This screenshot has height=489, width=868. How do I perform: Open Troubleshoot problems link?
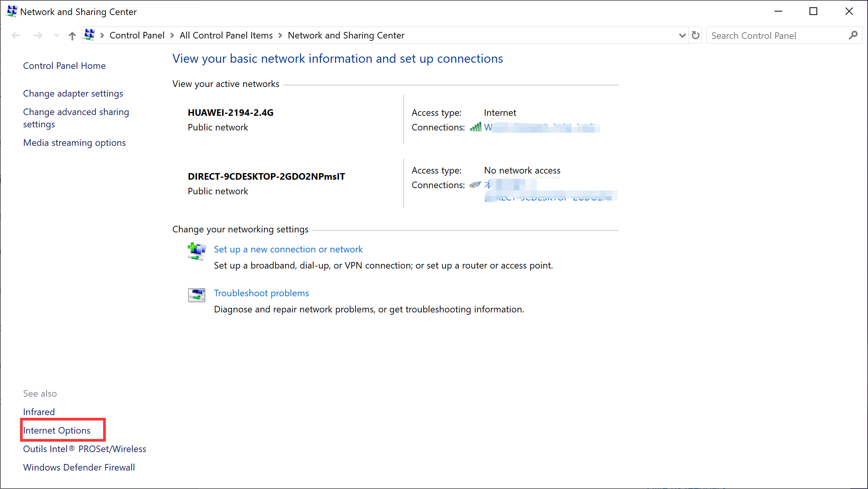261,293
